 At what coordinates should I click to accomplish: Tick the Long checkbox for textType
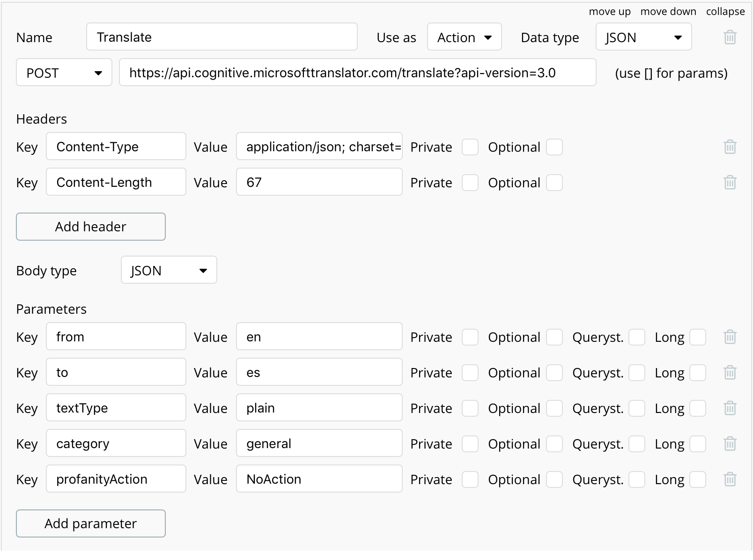point(698,408)
